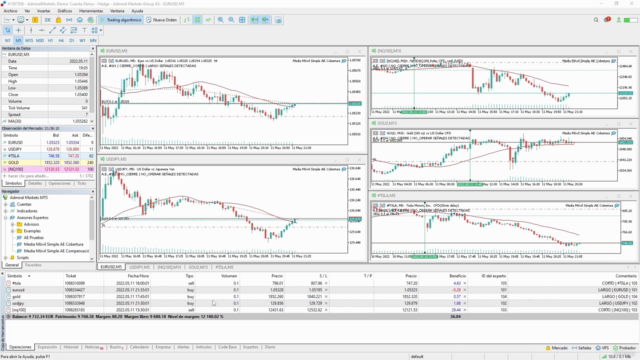Click the Señales button in toolbox
640x360 pixels.
click(x=582, y=348)
